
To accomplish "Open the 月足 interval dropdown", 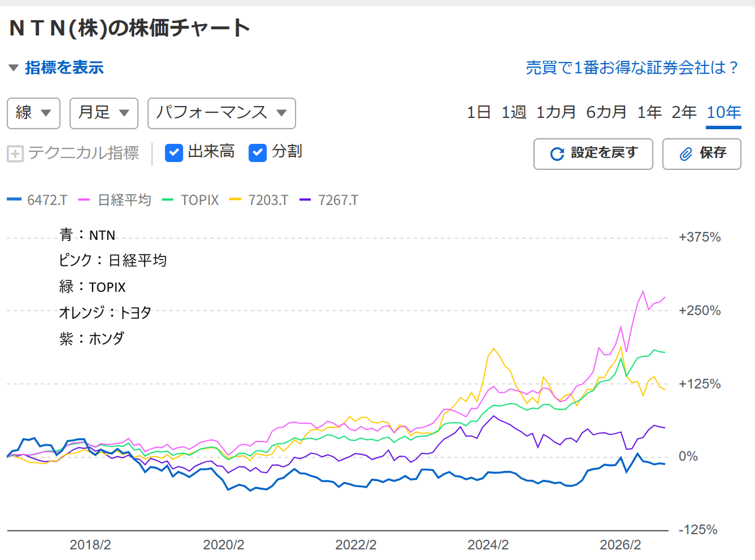I will [x=104, y=113].
